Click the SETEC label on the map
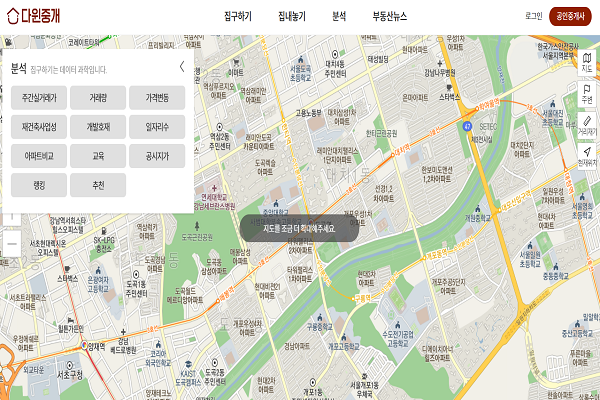 pyautogui.click(x=488, y=126)
